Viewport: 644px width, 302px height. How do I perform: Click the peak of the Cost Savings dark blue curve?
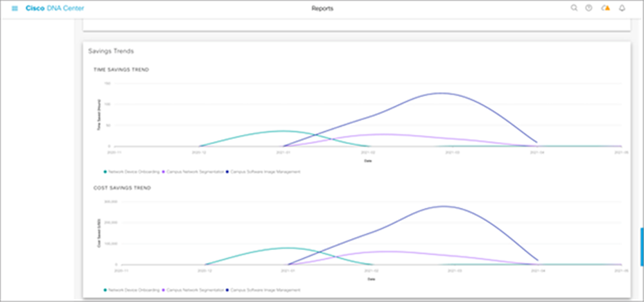(x=443, y=206)
